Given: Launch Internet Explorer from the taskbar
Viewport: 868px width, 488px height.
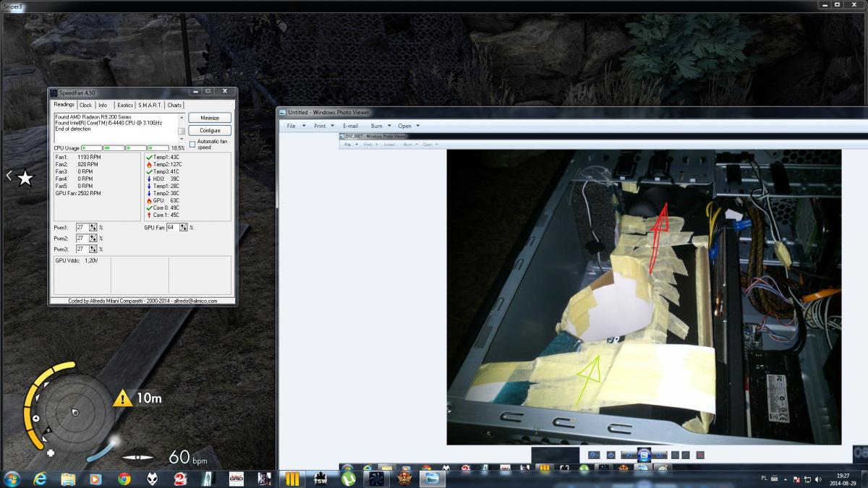Looking at the screenshot, I should point(40,478).
